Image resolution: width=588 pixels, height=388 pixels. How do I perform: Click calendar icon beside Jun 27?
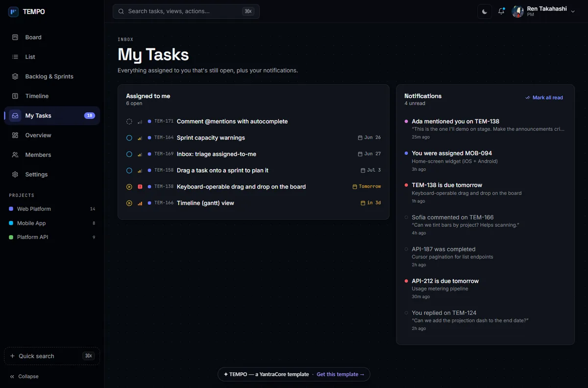[360, 154]
